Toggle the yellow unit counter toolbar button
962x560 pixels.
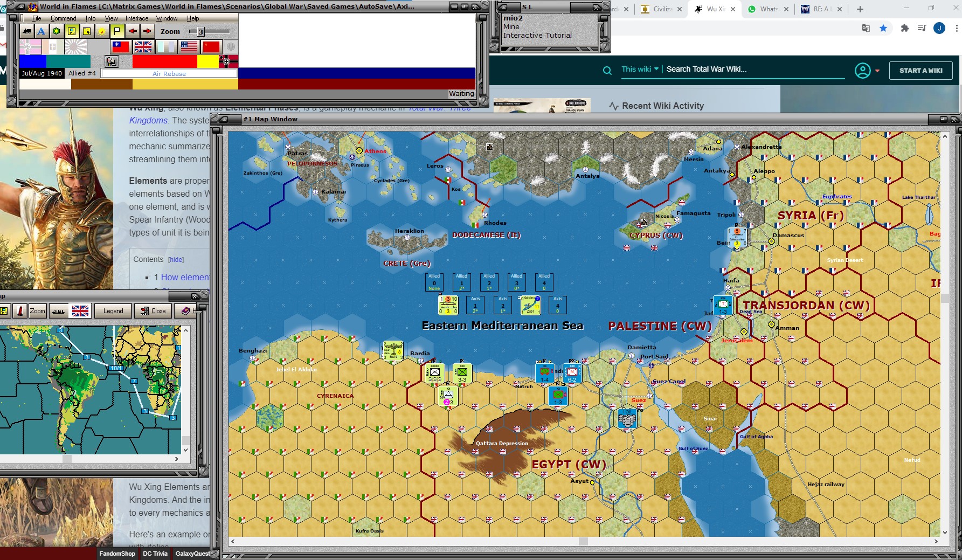[71, 31]
